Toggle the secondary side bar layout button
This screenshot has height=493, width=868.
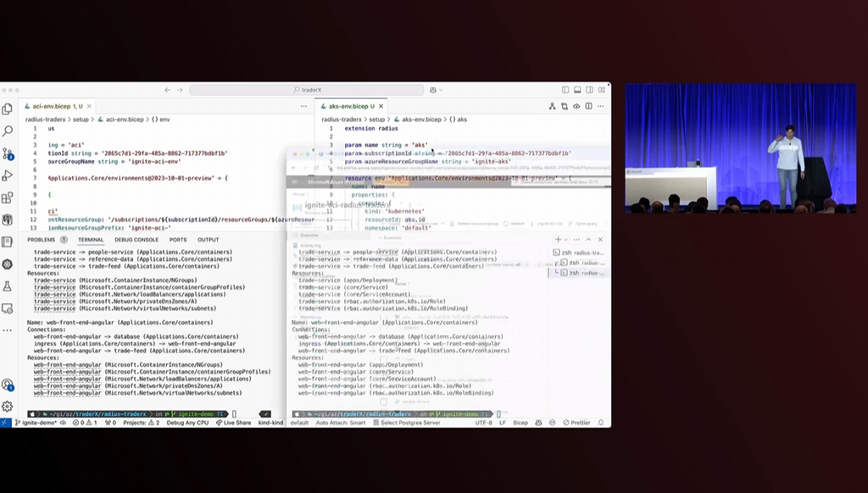click(588, 90)
